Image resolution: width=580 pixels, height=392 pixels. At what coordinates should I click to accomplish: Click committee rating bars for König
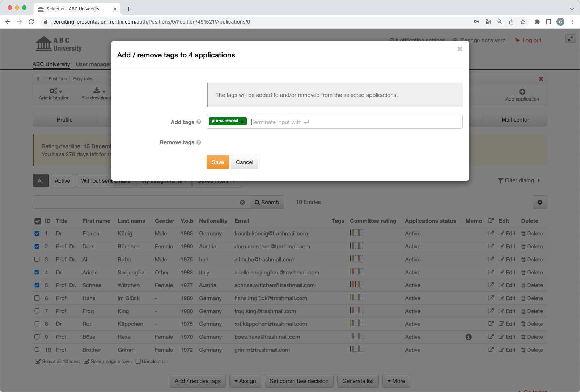pyautogui.click(x=356, y=233)
